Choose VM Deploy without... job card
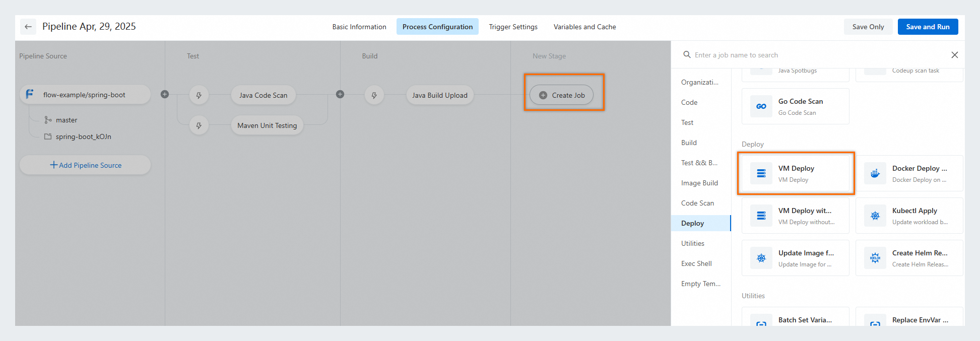Viewport: 980px width, 341px height. 796,216
